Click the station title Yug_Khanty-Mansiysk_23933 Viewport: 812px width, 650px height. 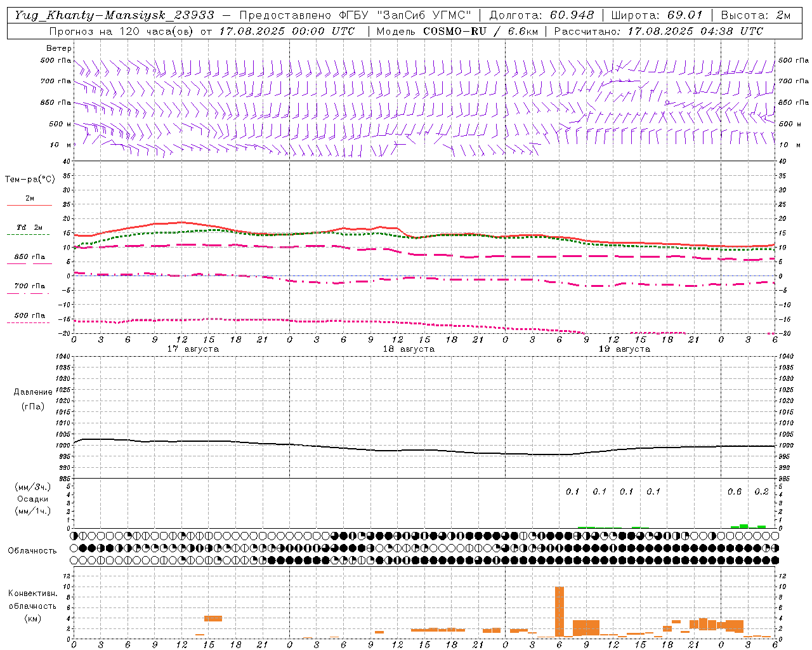(114, 15)
